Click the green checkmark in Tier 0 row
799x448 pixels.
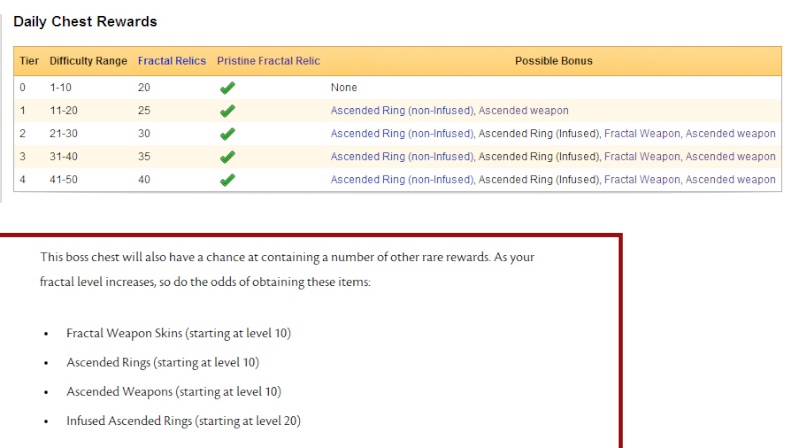pyautogui.click(x=227, y=88)
